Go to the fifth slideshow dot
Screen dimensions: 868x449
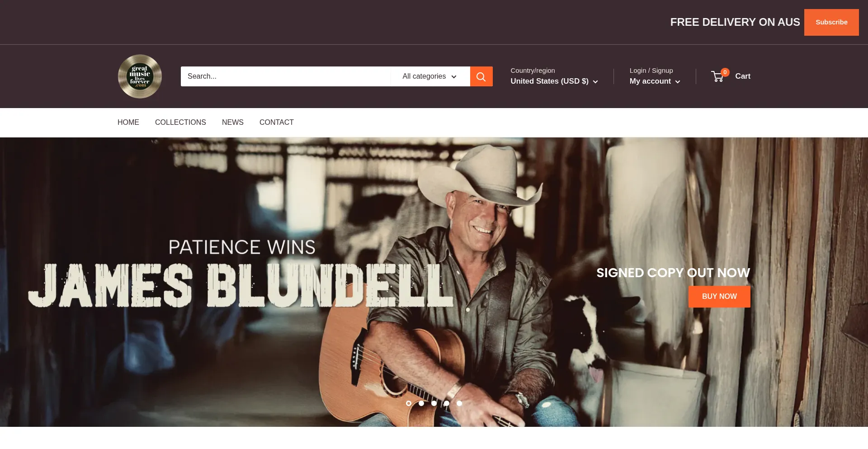pyautogui.click(x=459, y=403)
